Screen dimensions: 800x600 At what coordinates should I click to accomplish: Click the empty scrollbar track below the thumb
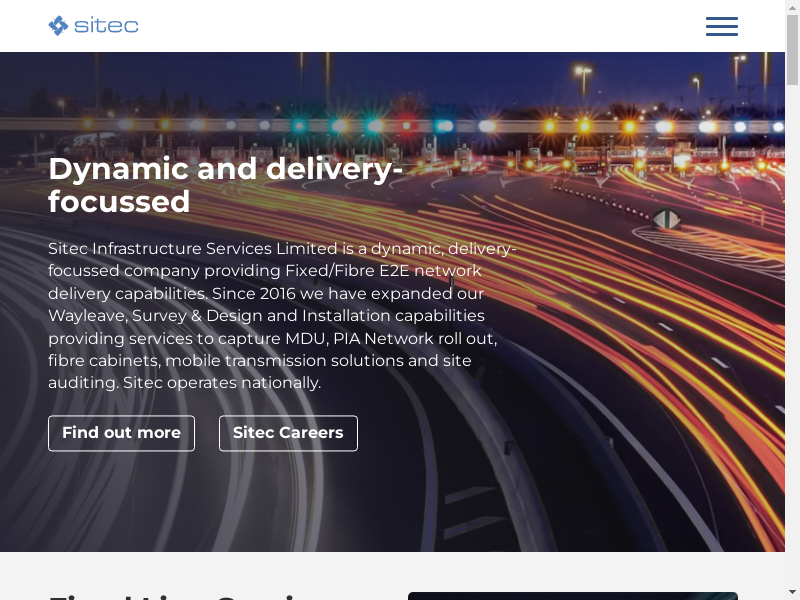click(792, 350)
